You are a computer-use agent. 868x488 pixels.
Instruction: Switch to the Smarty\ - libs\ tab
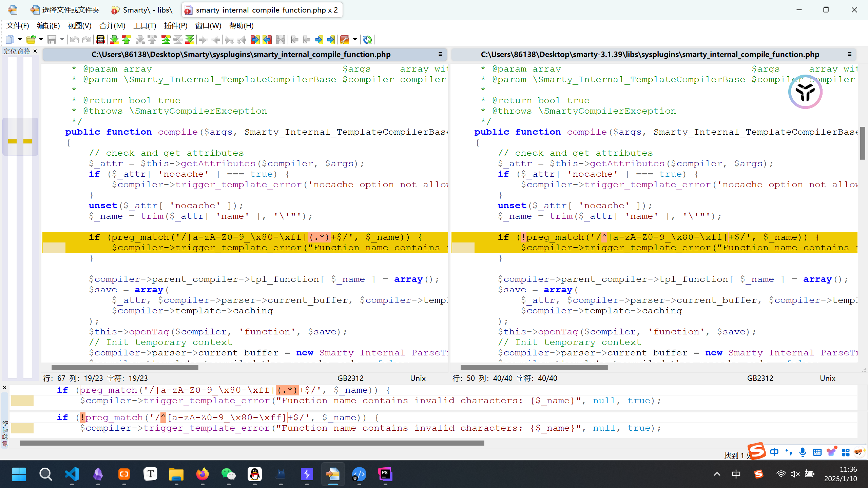click(x=142, y=10)
